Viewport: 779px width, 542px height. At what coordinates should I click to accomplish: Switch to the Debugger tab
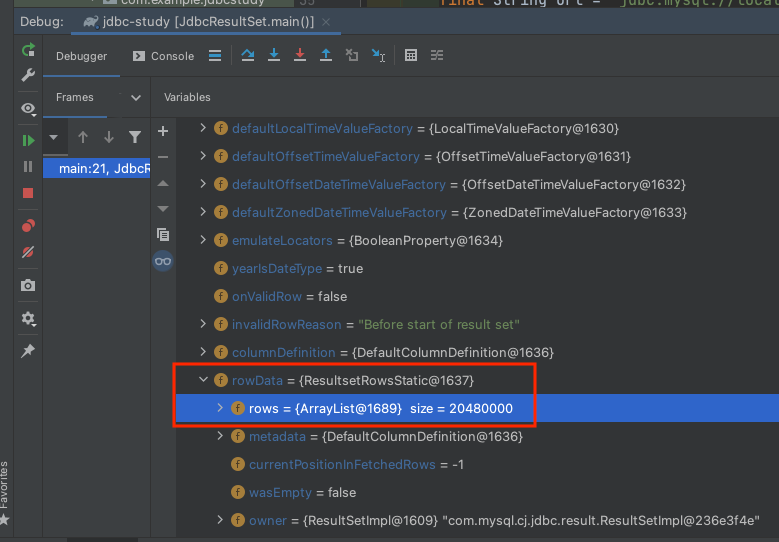81,56
